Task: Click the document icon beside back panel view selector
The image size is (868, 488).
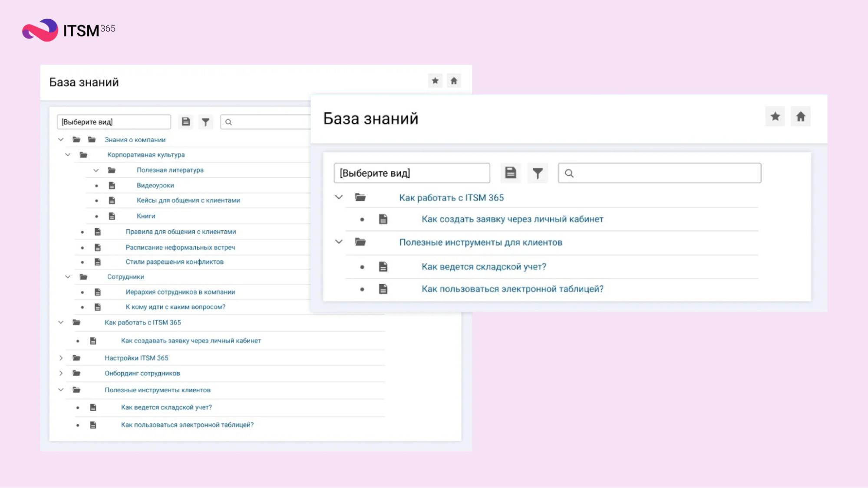Action: pyautogui.click(x=186, y=122)
